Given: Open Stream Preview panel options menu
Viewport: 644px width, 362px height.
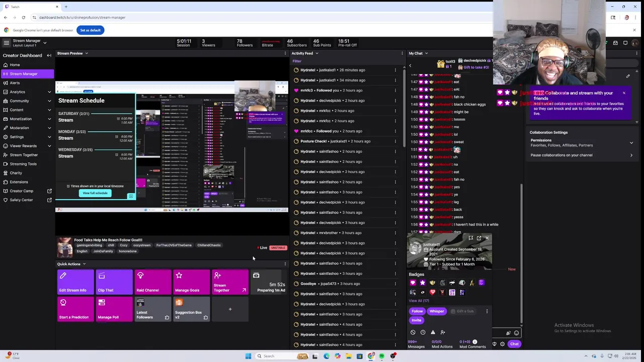Looking at the screenshot, I should tap(285, 53).
